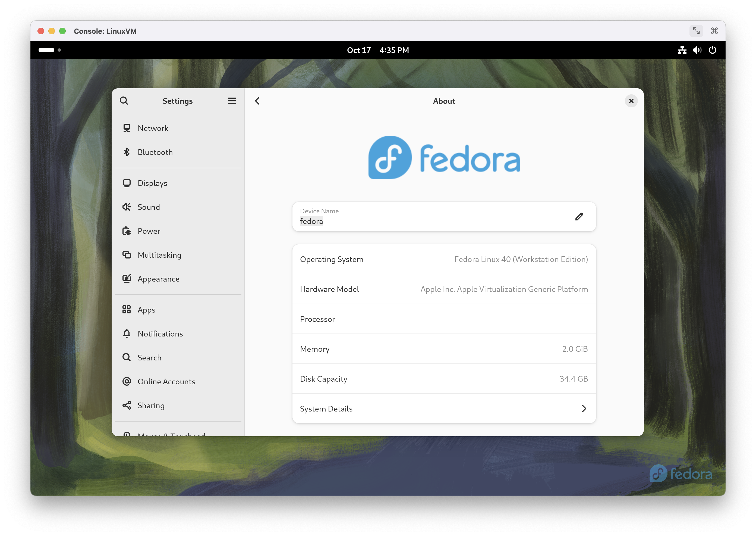
Task: Select Power in the sidebar
Action: 178,231
